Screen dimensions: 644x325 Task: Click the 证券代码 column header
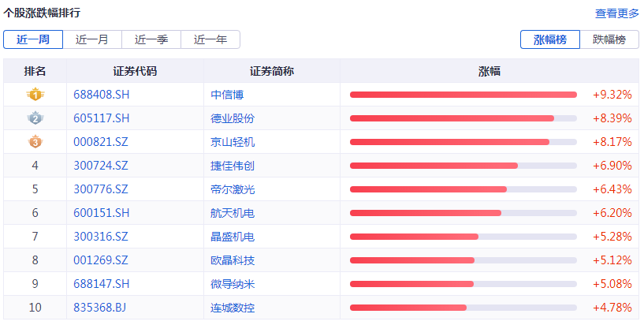click(135, 71)
